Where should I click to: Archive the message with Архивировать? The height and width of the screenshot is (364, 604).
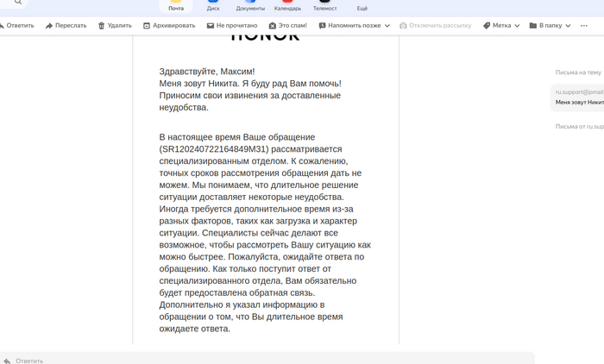pyautogui.click(x=169, y=26)
